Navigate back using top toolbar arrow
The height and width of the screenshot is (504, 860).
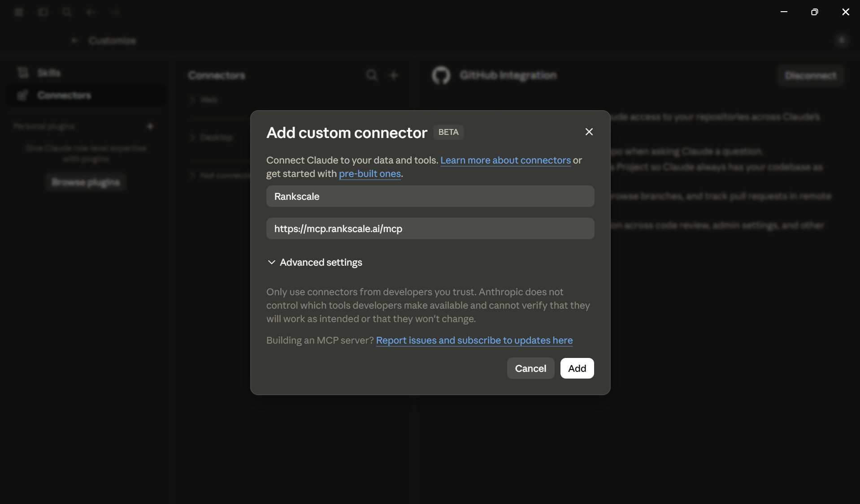pyautogui.click(x=91, y=12)
